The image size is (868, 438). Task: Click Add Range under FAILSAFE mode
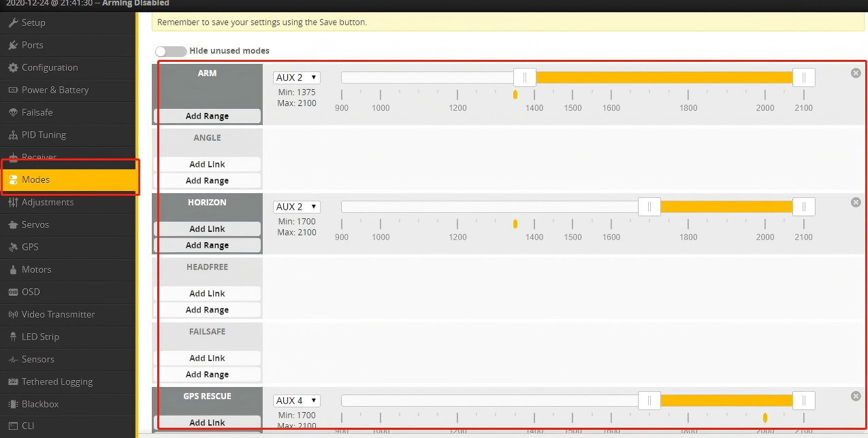208,375
